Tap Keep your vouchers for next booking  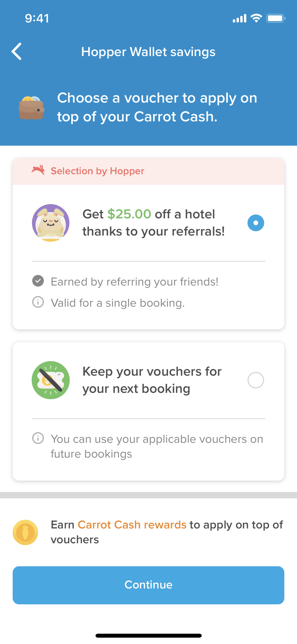pos(152,380)
